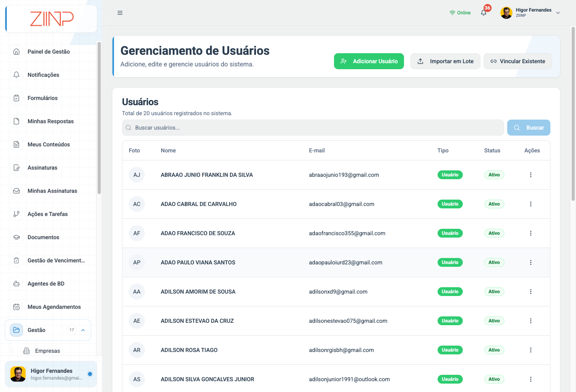Image resolution: width=576 pixels, height=392 pixels.
Task: Click Usuário type badge for ADILSON SILVA GONCALVES JUNIOR
Action: (x=450, y=379)
